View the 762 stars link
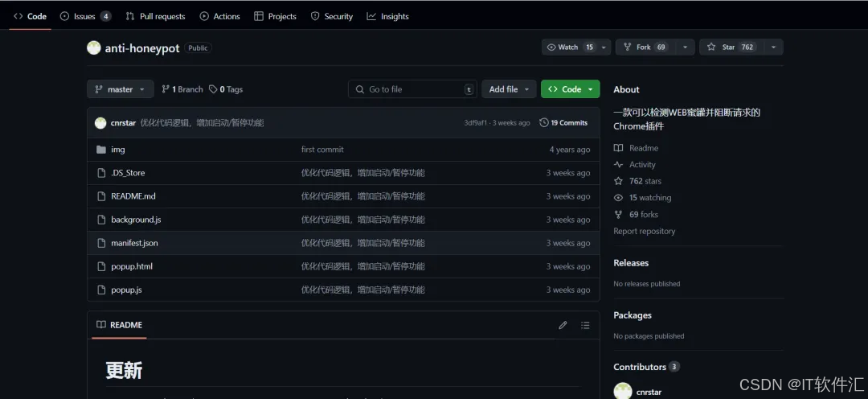 click(637, 181)
